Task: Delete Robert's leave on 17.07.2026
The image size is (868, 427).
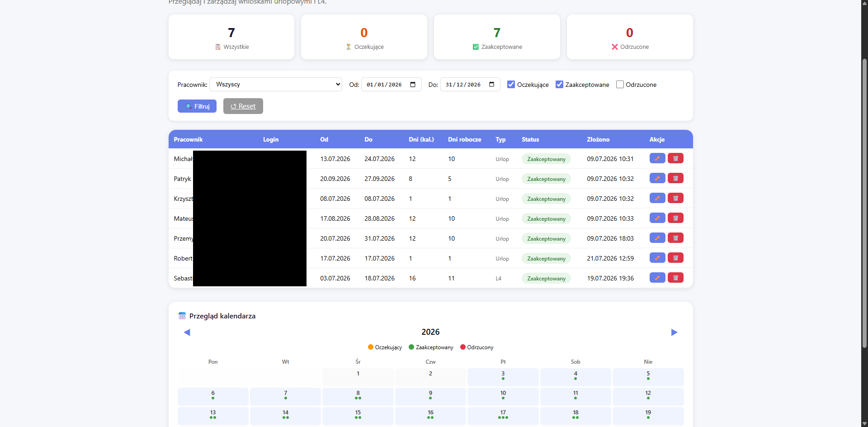Action: pyautogui.click(x=675, y=258)
